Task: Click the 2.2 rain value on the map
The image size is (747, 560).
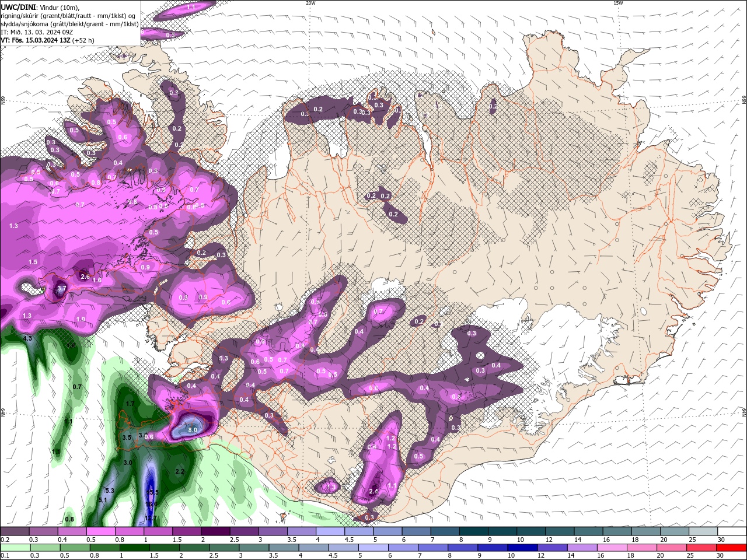Action: click(180, 471)
